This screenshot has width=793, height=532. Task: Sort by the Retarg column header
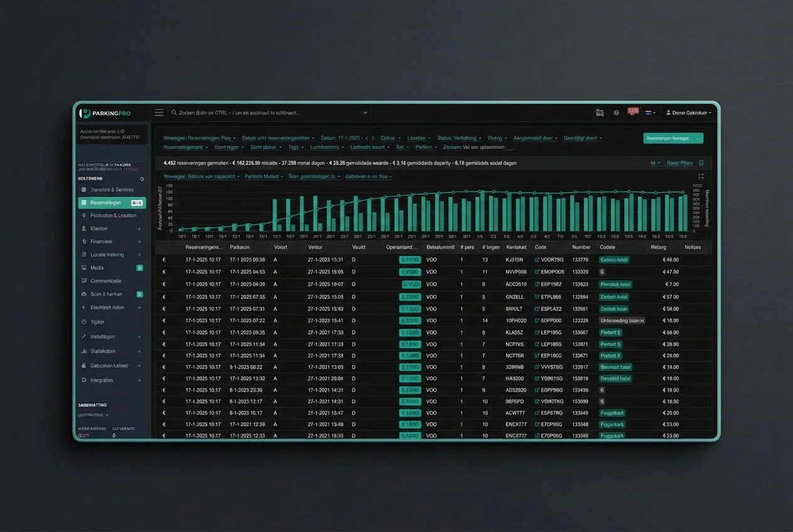click(658, 247)
